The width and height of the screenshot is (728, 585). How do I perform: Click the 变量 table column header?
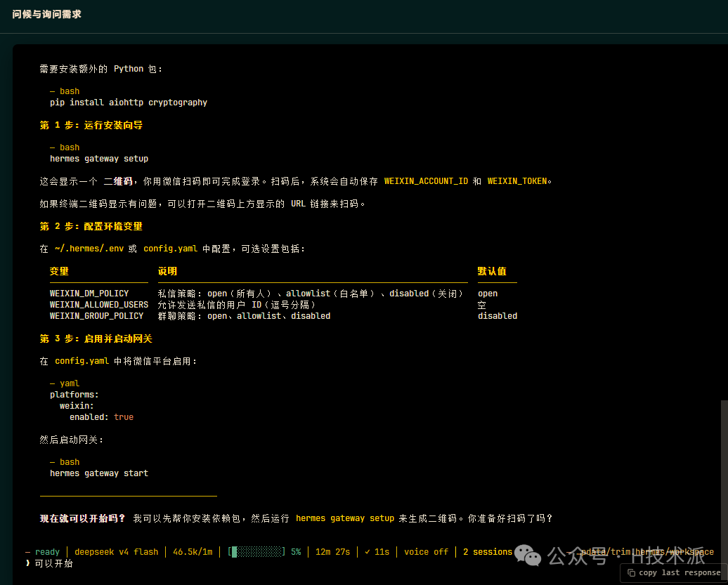[x=59, y=271]
